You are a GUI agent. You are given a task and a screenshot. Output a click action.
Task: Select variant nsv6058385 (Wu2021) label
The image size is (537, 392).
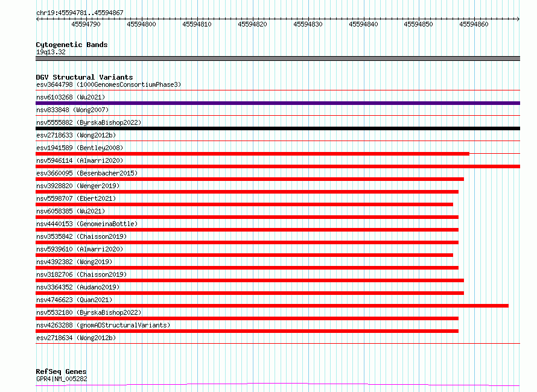[71, 211]
